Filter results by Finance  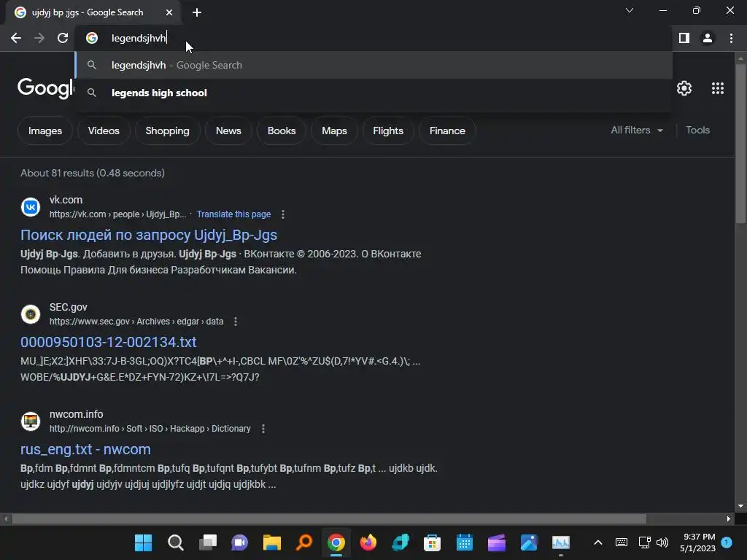coord(447,131)
